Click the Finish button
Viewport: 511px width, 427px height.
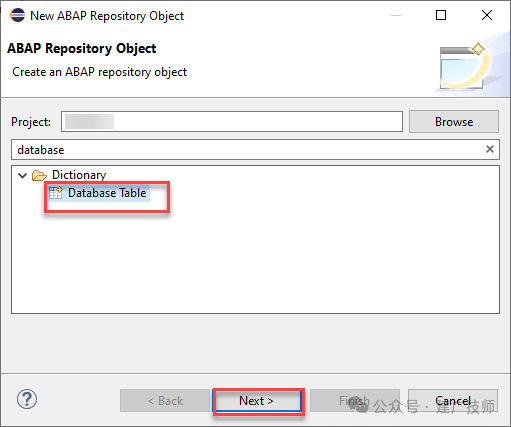(x=355, y=400)
